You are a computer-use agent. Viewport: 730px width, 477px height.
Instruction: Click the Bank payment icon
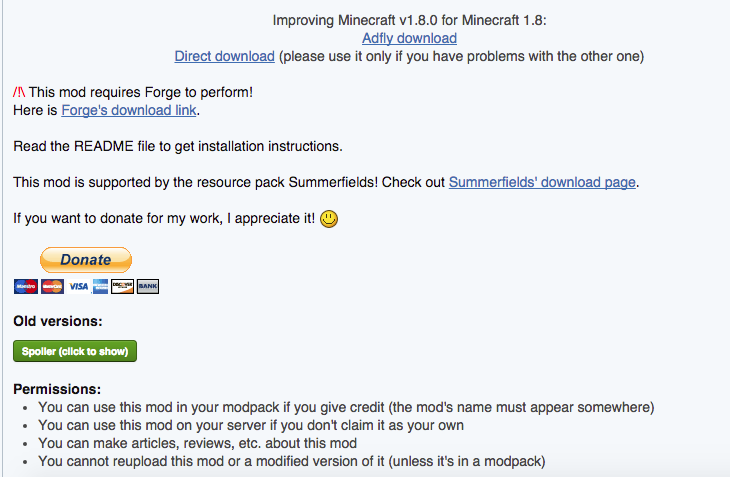tap(148, 286)
